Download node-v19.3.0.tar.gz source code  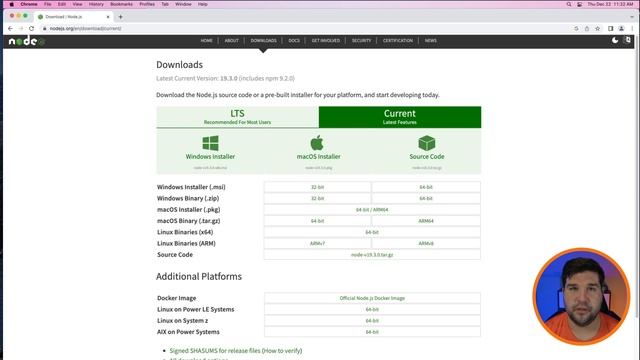(372, 255)
